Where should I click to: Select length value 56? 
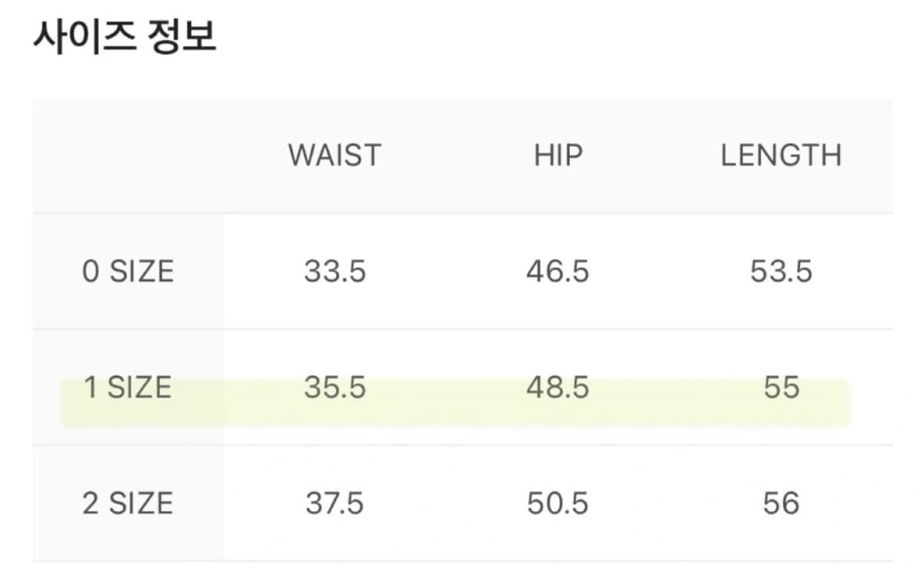click(x=781, y=503)
